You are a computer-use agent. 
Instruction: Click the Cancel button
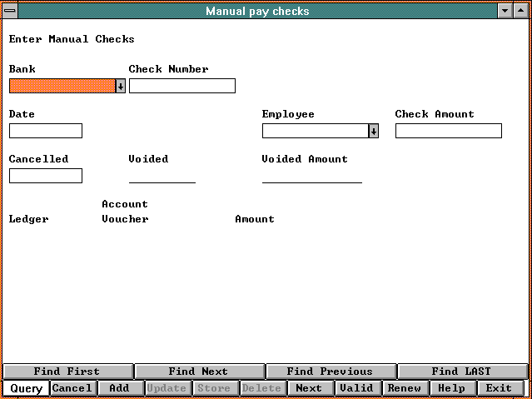pyautogui.click(x=72, y=388)
